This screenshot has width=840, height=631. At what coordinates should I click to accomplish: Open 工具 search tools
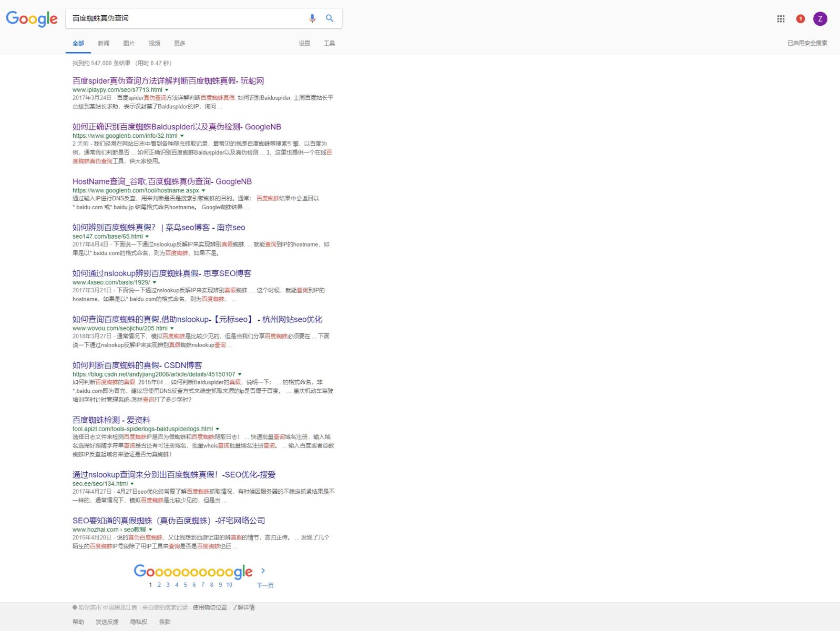[x=330, y=44]
